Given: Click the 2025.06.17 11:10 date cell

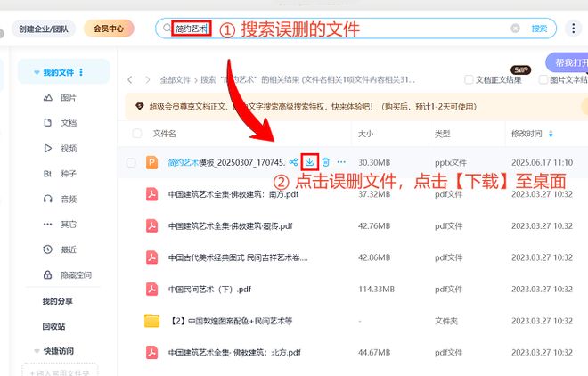Looking at the screenshot, I should point(543,162).
